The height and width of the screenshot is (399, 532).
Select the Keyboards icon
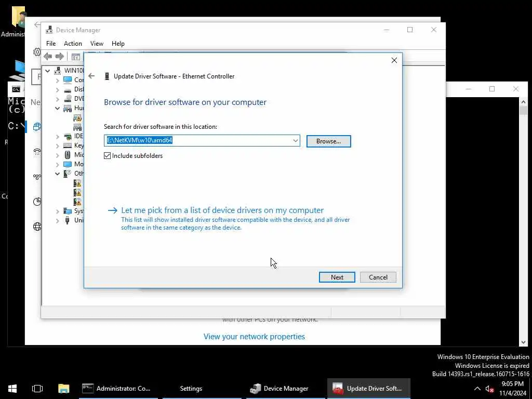[68, 145]
